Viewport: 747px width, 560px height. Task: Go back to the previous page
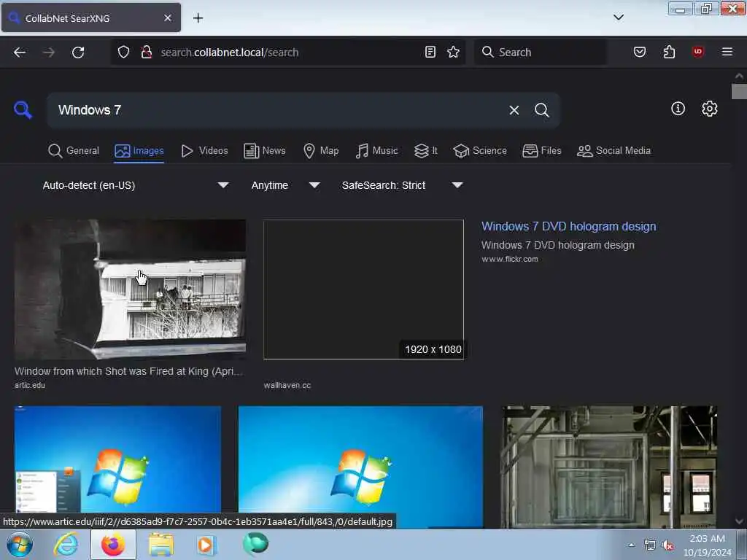[x=20, y=52]
